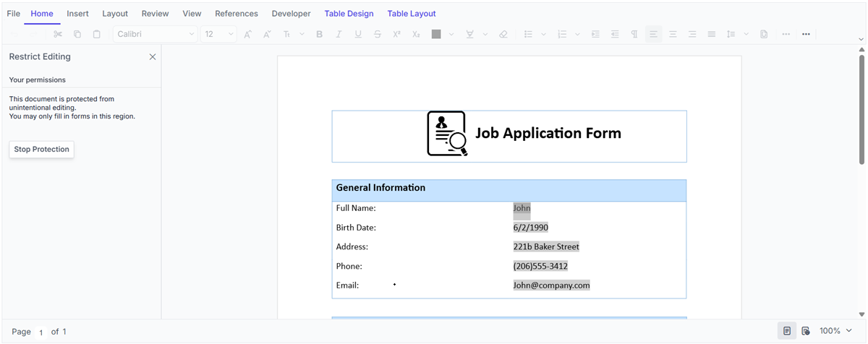
Task: Clear formatting with the eraser icon
Action: tap(503, 34)
